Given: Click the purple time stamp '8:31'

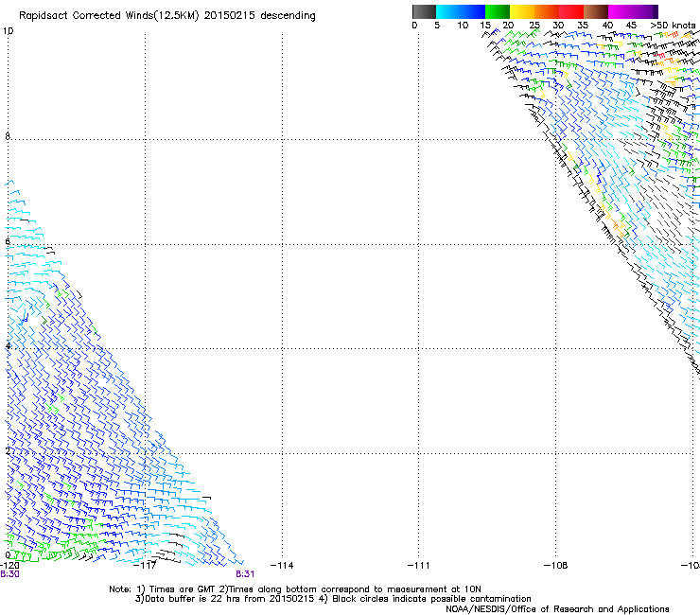Looking at the screenshot, I should pos(245,574).
